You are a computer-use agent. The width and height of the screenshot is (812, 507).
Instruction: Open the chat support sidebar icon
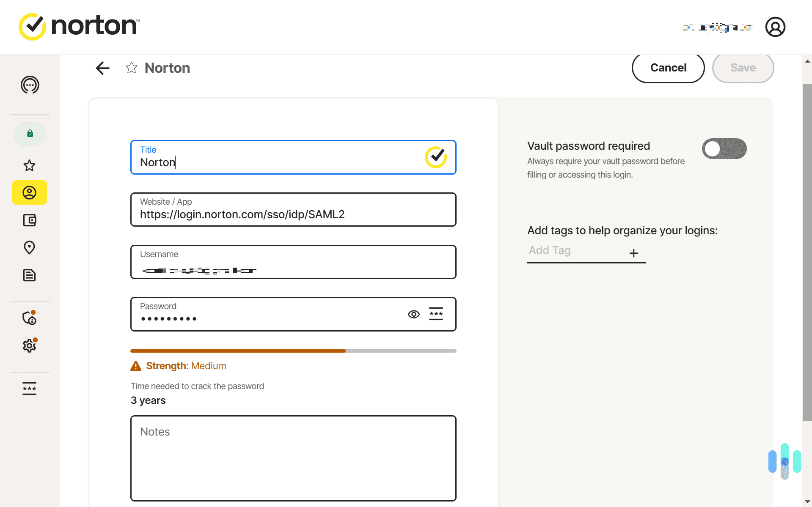30,85
